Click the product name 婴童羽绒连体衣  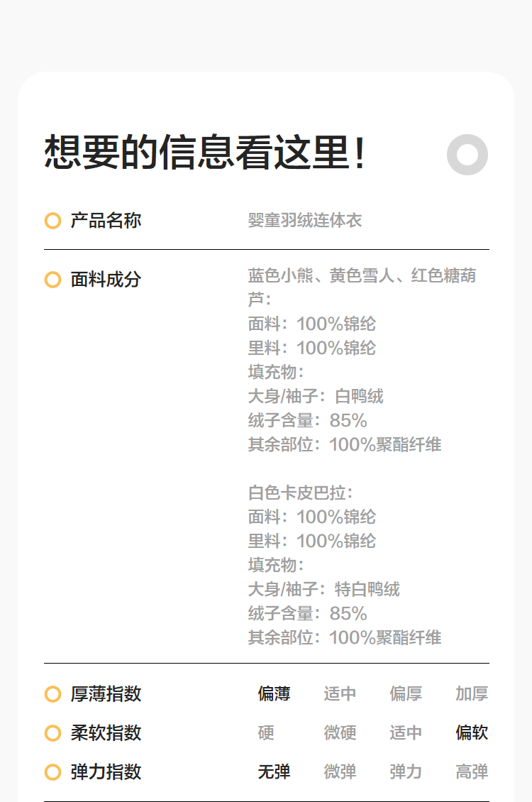pyautogui.click(x=305, y=221)
